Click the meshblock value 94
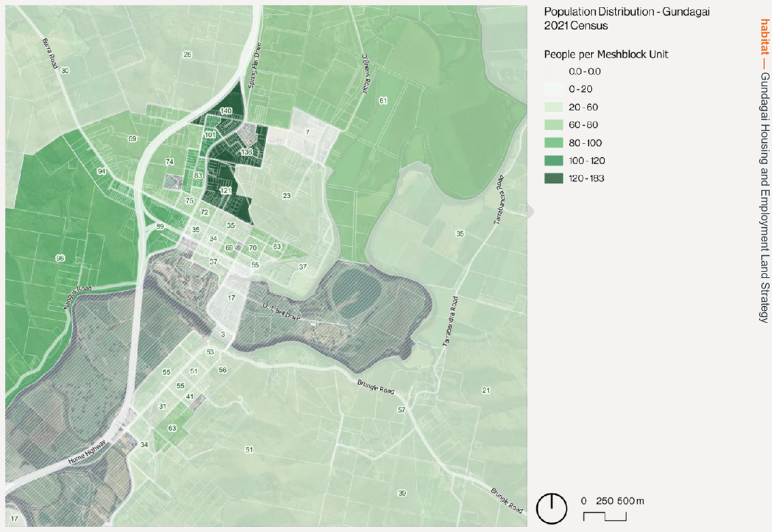This screenshot has height=532, width=772. pyautogui.click(x=101, y=171)
